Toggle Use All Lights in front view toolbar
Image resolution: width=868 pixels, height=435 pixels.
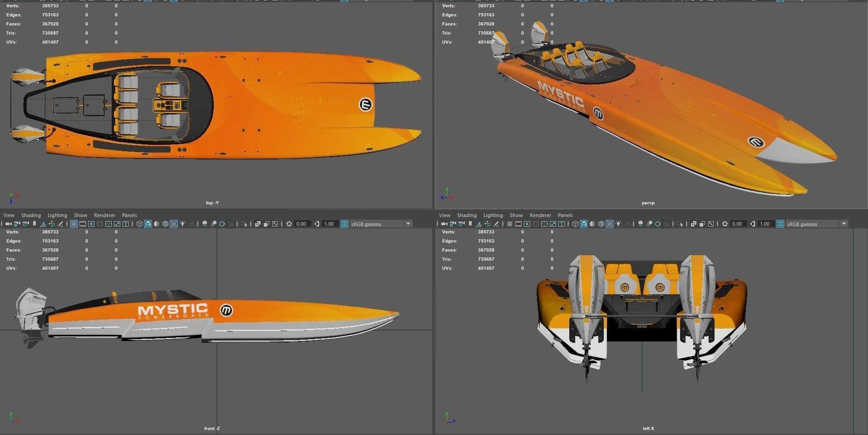(x=182, y=224)
